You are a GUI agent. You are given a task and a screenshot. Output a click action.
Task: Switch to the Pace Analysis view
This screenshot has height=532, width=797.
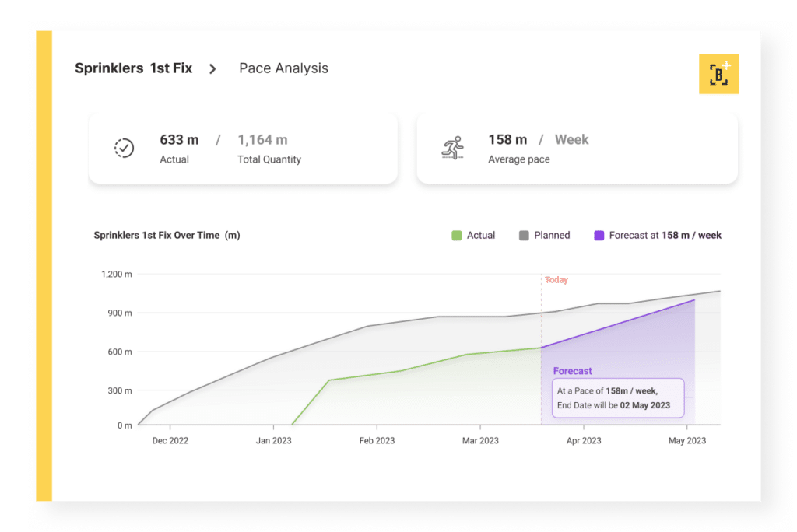click(x=283, y=68)
